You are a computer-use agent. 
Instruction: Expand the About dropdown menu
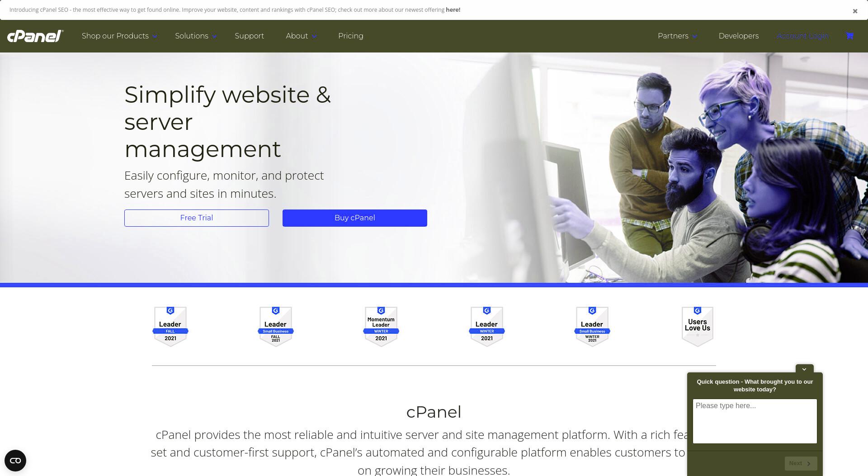(301, 36)
